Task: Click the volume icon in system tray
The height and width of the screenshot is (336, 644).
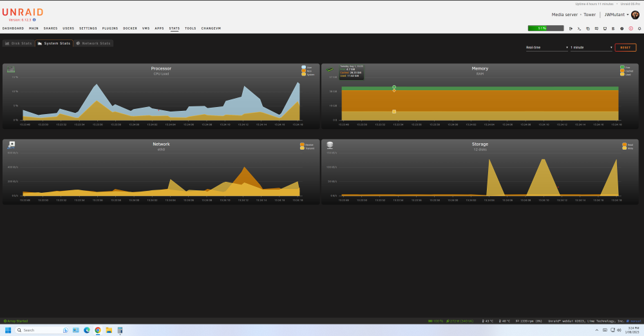Action: (x=619, y=330)
